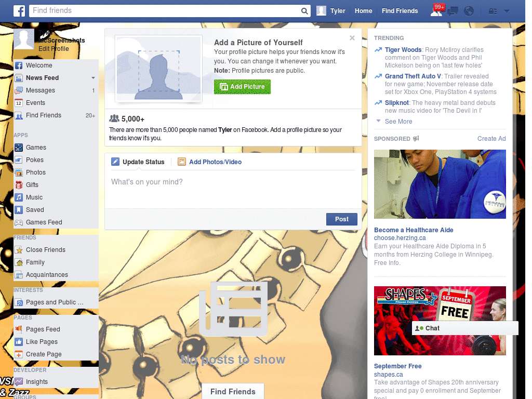Open Pokes icon in sidebar
The image size is (532, 399).
(x=19, y=160)
